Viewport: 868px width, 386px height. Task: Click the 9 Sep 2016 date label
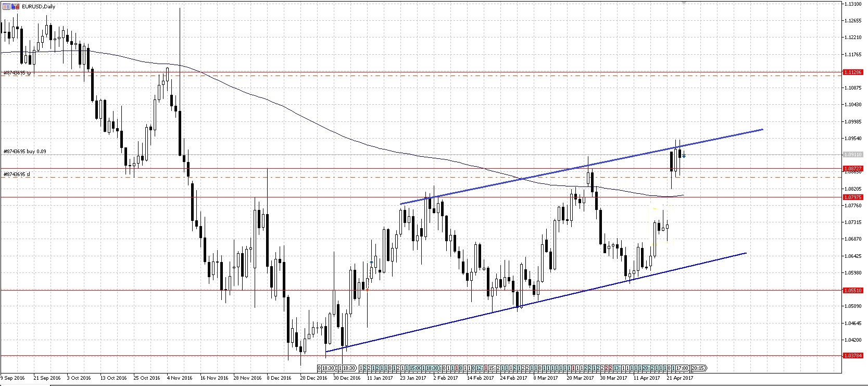point(13,378)
